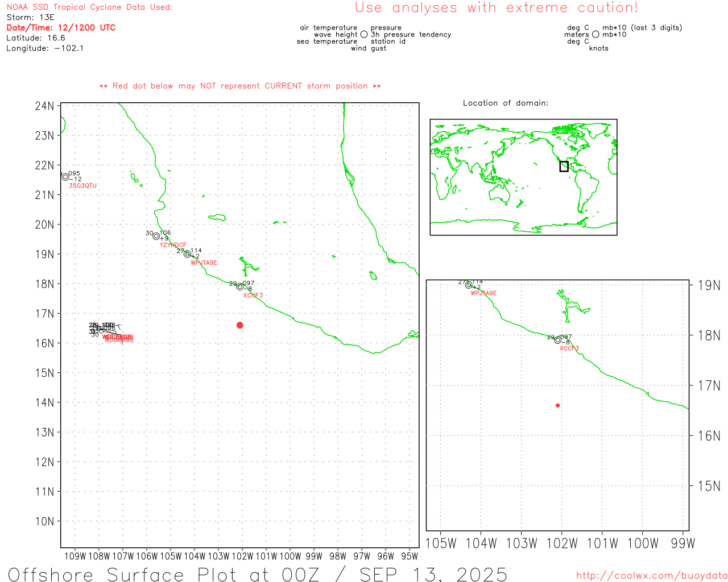Click the '3h pressure tendency' legend label
The height and width of the screenshot is (582, 728).
pos(411,35)
